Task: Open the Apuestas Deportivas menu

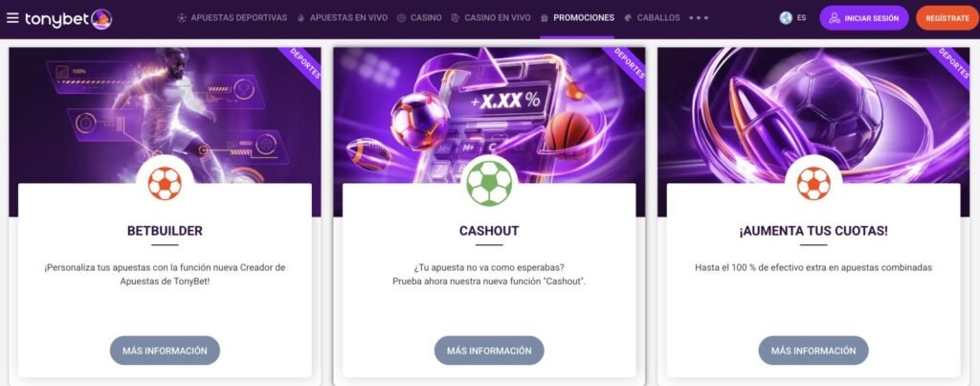Action: 232,18
